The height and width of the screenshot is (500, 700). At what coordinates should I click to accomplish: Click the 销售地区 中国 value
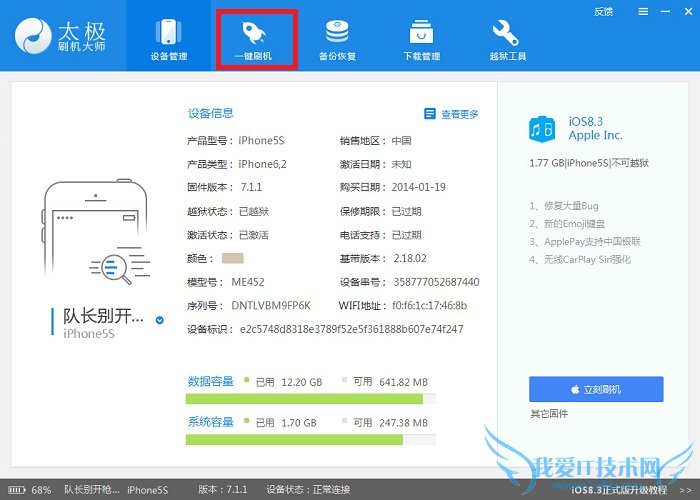[401, 141]
